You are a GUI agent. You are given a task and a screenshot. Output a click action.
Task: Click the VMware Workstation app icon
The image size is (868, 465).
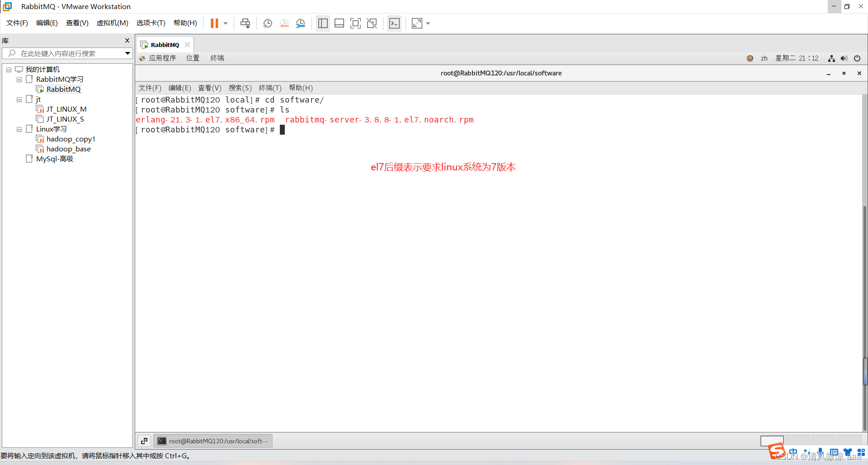[x=7, y=7]
